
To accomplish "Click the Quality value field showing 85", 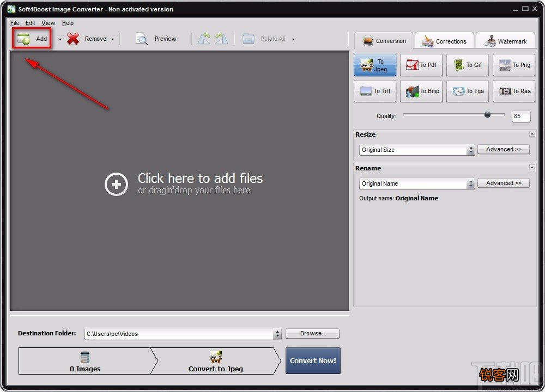I will pyautogui.click(x=520, y=117).
